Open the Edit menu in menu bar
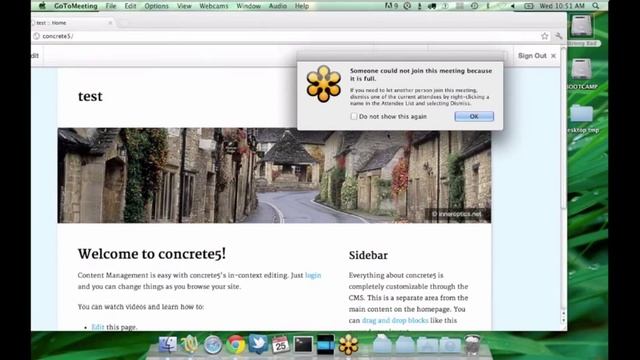This screenshot has height=360, width=640. point(130,6)
